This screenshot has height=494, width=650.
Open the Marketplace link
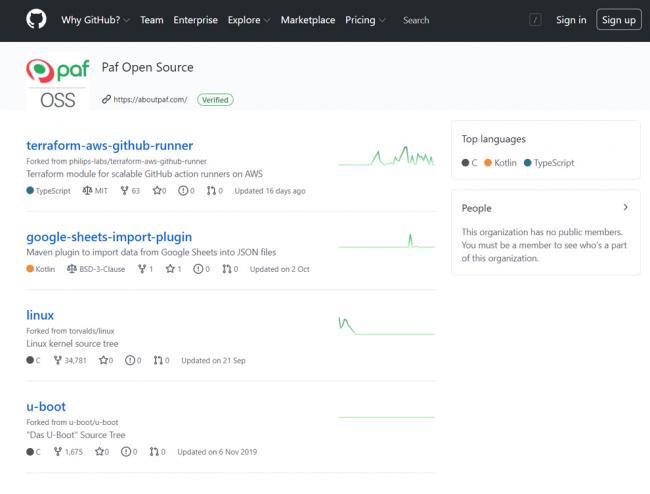pyautogui.click(x=308, y=20)
